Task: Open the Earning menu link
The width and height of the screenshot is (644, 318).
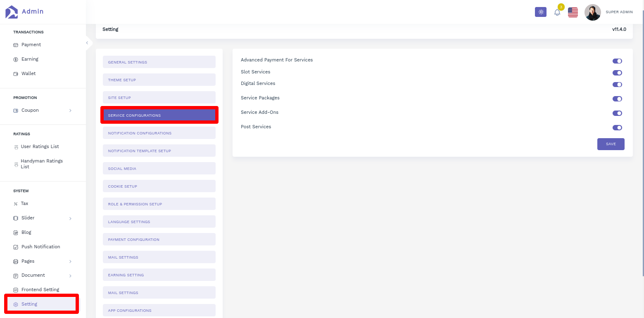Action: [x=30, y=59]
